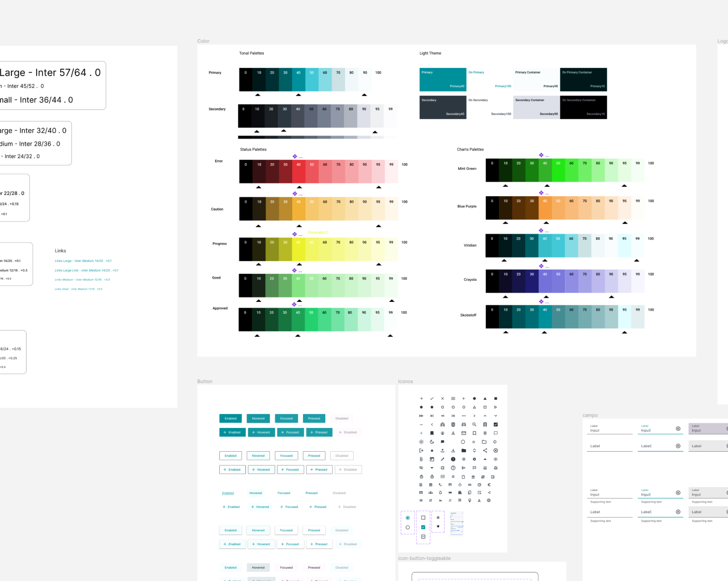Click the trash can icon in Iconos
The height and width of the screenshot is (581, 728).
click(x=485, y=433)
